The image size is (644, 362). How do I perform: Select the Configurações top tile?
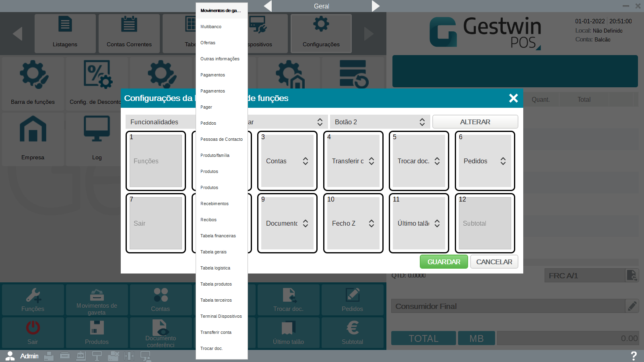321,33
